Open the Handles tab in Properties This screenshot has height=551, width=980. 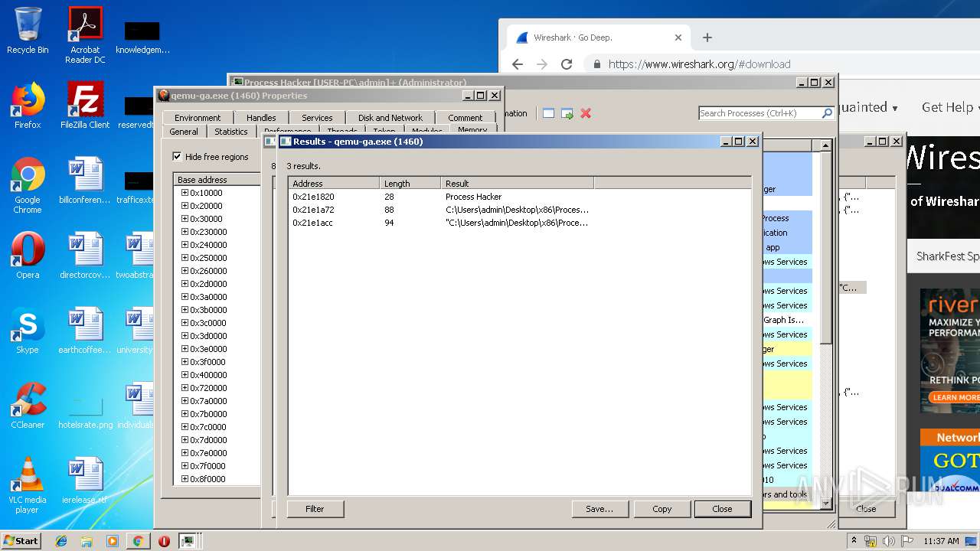261,118
